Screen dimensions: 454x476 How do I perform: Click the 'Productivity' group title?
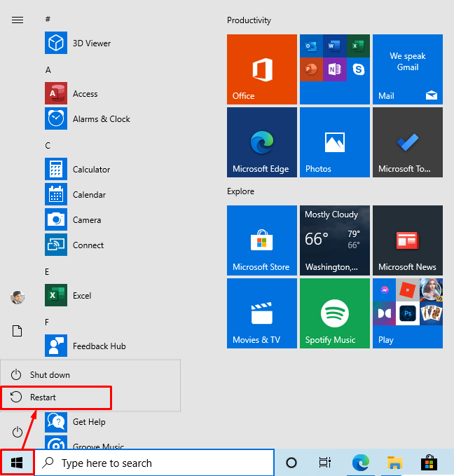point(249,20)
